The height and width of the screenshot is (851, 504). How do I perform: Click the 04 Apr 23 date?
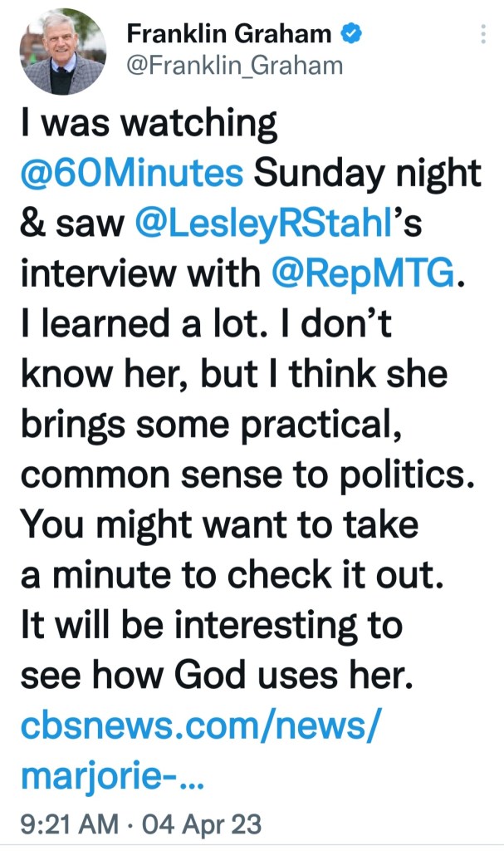[x=202, y=824]
